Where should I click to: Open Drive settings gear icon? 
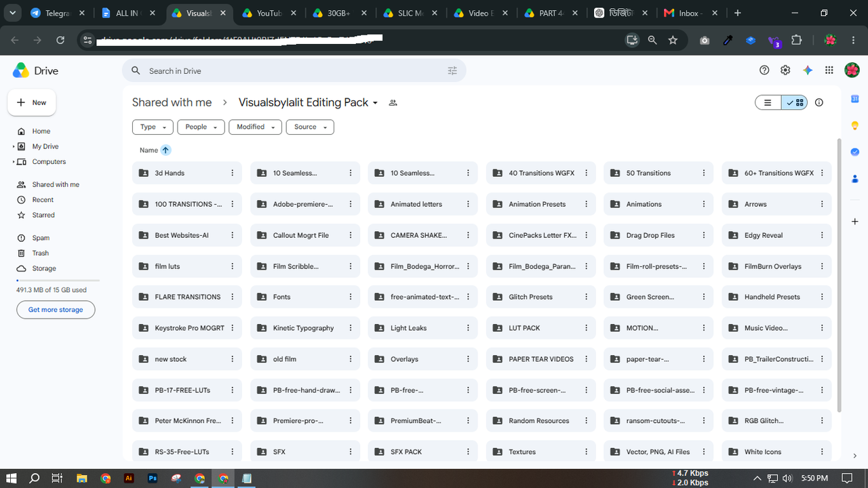tap(785, 70)
